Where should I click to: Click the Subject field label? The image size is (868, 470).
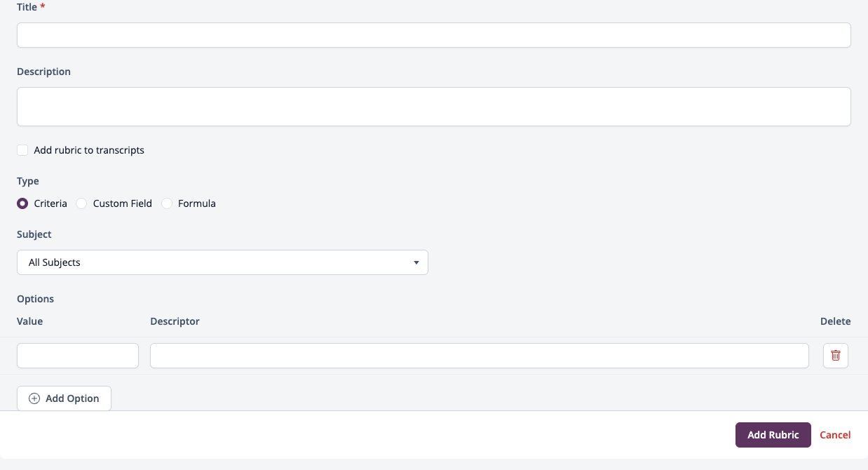[34, 234]
